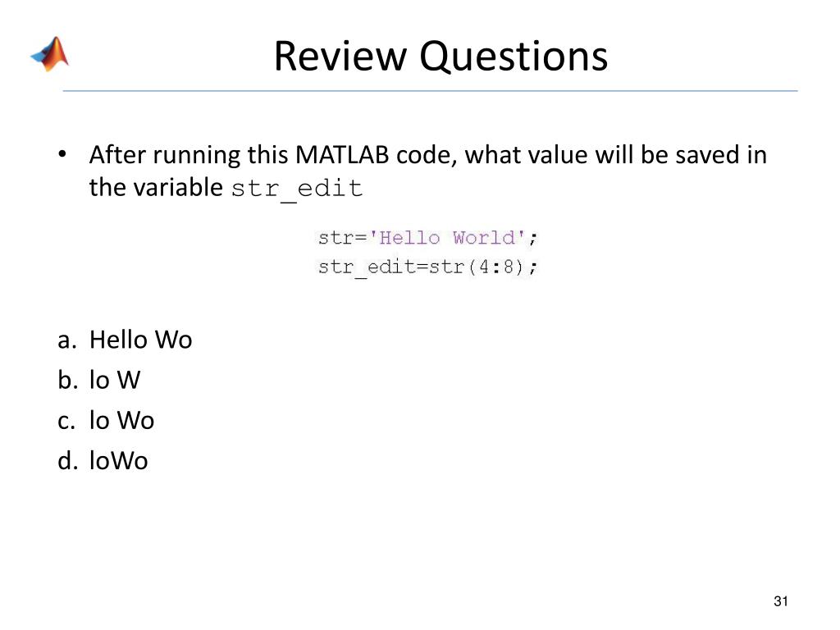Image resolution: width=840 pixels, height=630 pixels.
Task: Click the (4:8) index range in code
Action: pos(495,267)
